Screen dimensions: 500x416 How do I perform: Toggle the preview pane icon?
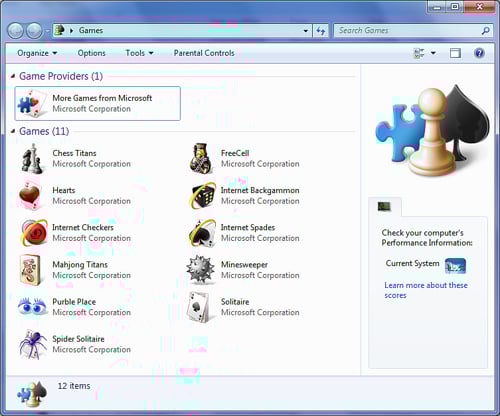[x=455, y=53]
